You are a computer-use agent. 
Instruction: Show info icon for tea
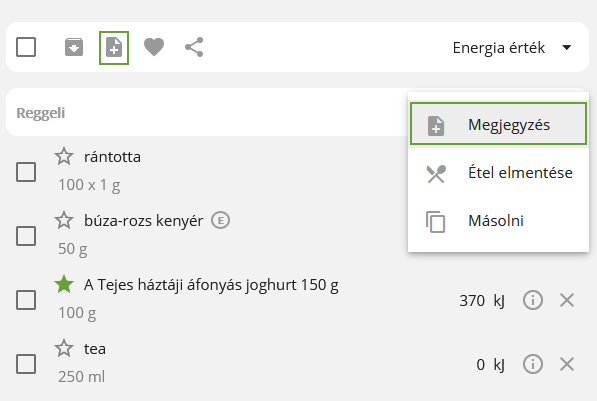click(533, 364)
